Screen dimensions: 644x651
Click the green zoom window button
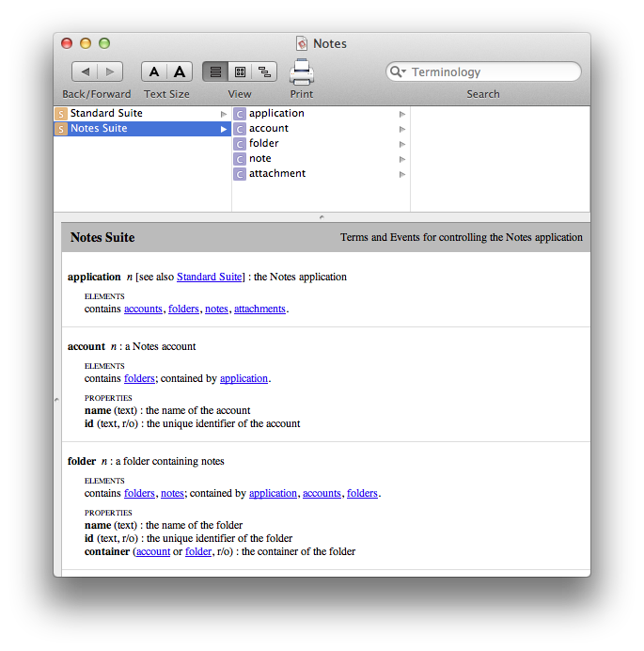104,43
